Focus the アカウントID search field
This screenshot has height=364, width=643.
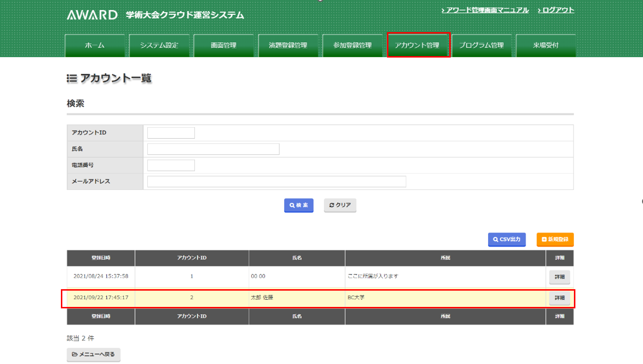coord(171,133)
